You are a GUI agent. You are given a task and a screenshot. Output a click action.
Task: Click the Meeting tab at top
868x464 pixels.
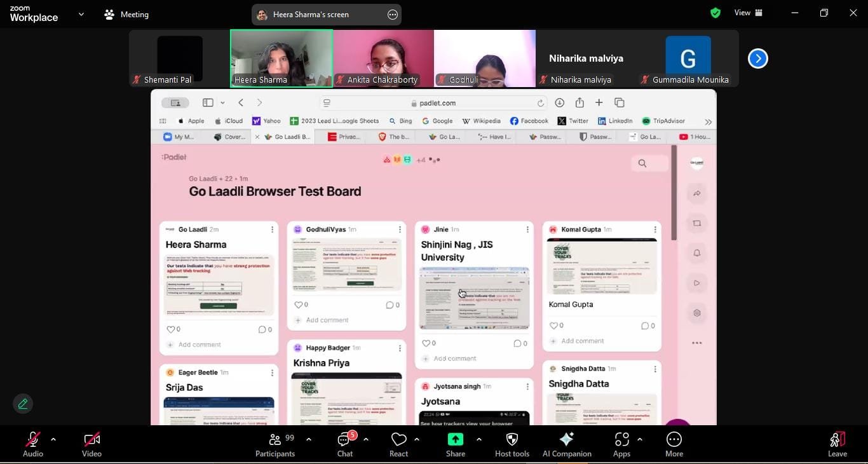click(126, 14)
